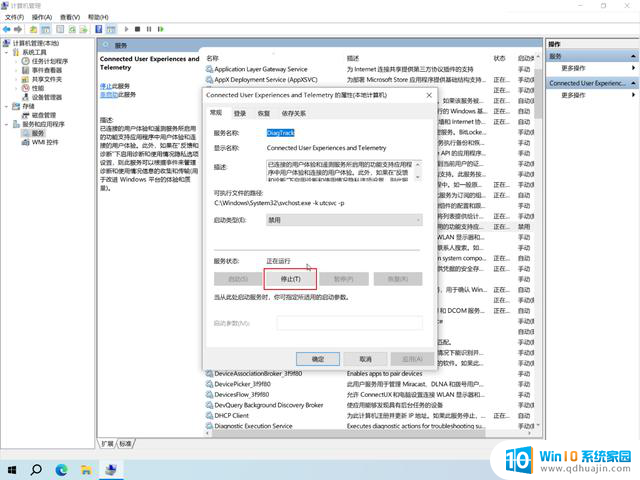Click the 停止(T) button
640x480 pixels.
(x=291, y=279)
